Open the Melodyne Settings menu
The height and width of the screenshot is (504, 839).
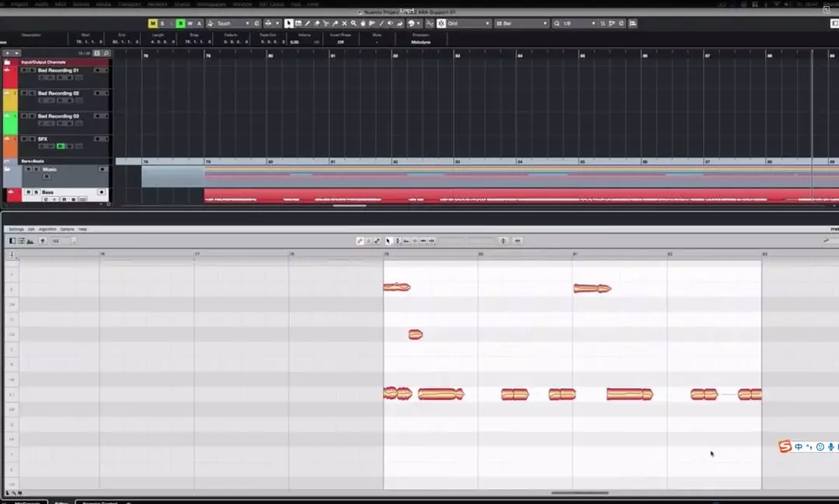point(16,229)
